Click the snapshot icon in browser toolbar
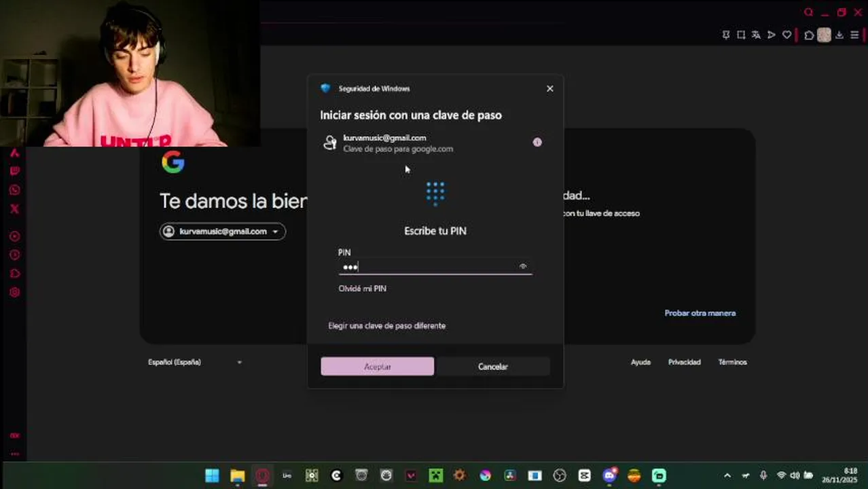Viewport: 868px width, 489px height. tap(741, 35)
